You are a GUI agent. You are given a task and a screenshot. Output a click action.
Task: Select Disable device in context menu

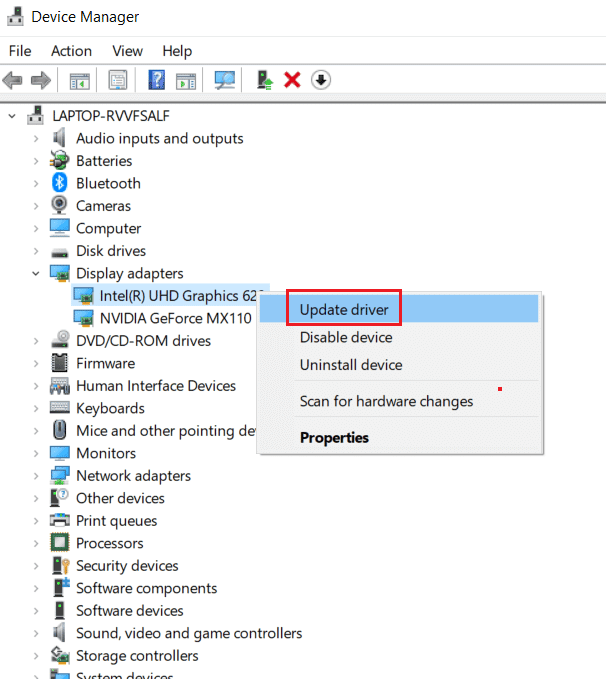(346, 338)
